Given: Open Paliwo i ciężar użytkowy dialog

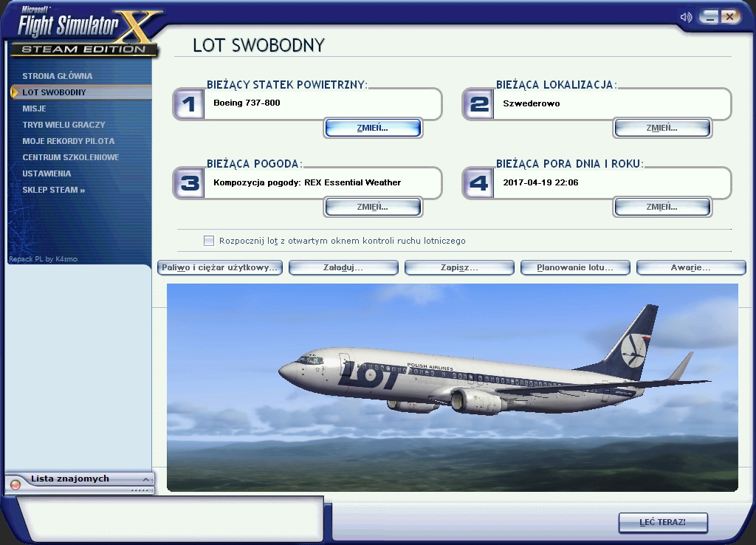Looking at the screenshot, I should click(220, 267).
